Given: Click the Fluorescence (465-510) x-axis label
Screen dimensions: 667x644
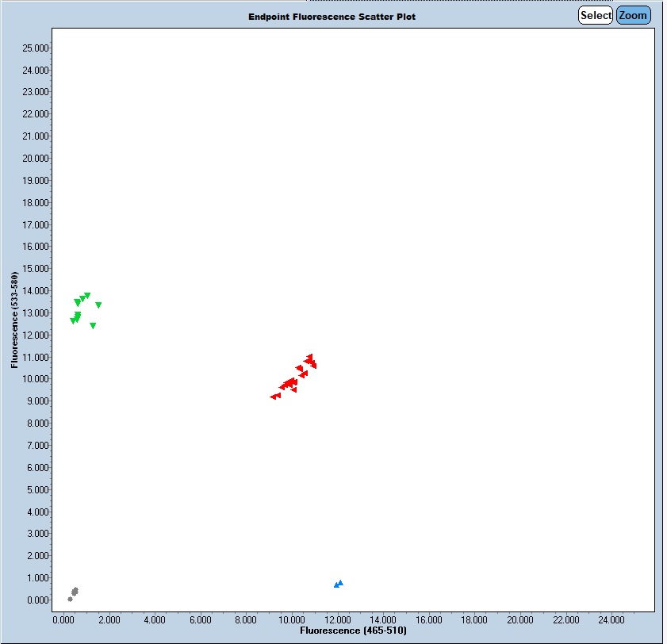Looking at the screenshot, I should click(x=352, y=631).
